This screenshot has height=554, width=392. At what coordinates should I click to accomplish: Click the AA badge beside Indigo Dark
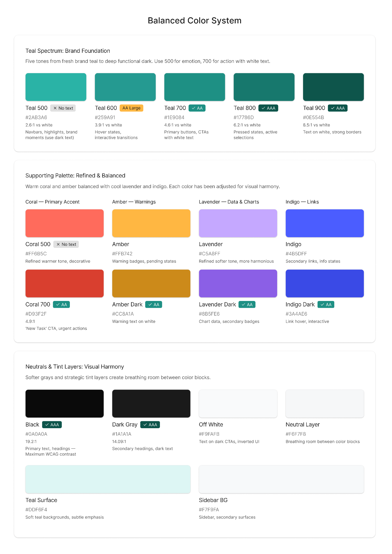coord(326,305)
